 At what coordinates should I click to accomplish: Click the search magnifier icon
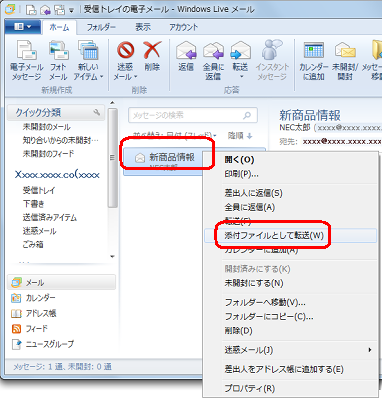[247, 115]
